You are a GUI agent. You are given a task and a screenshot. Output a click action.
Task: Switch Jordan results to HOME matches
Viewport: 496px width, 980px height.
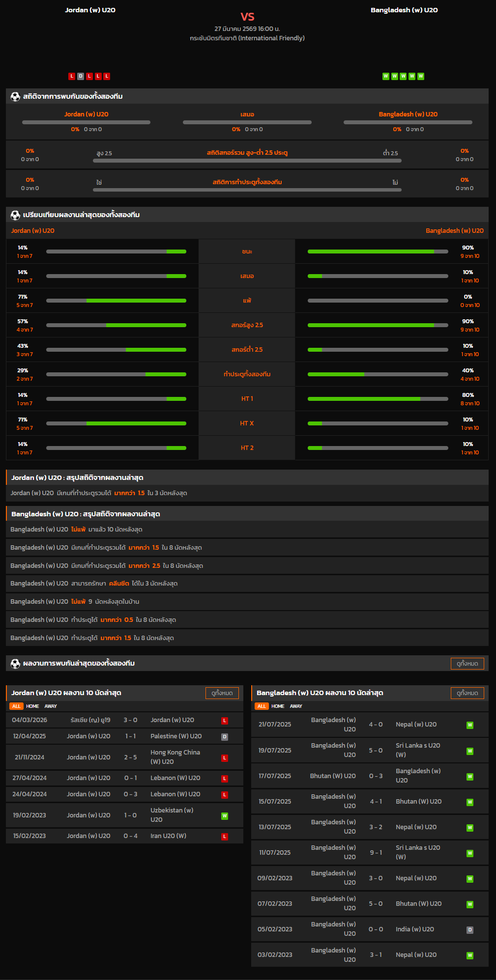pyautogui.click(x=32, y=706)
